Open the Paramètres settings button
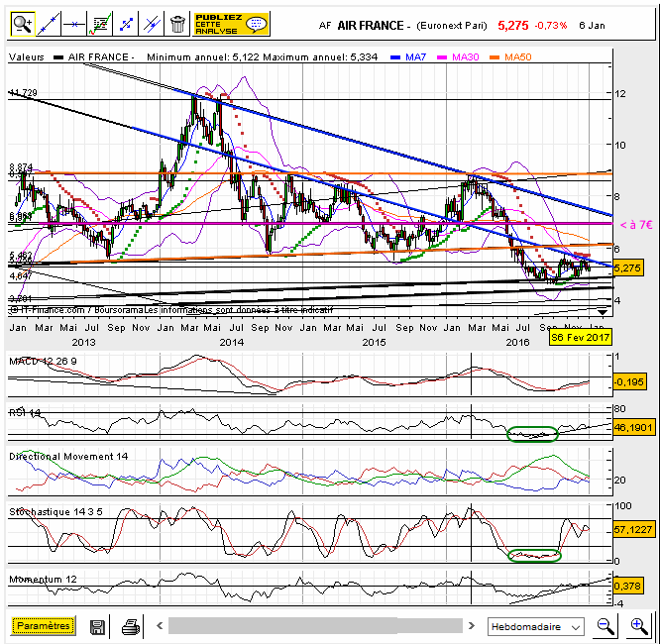The height and width of the screenshot is (644, 660). click(43, 626)
